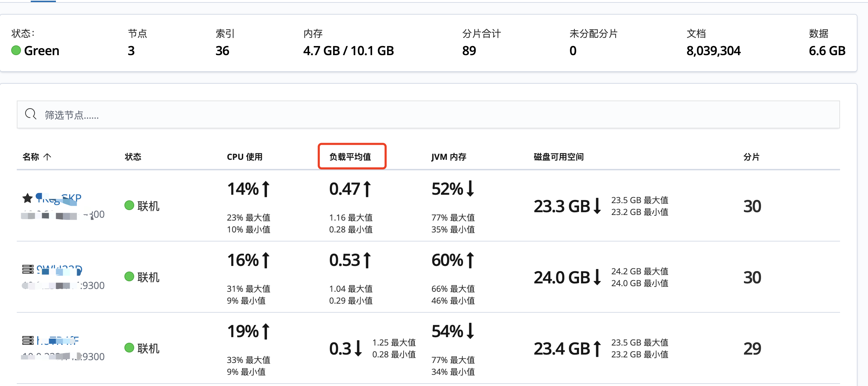Click down arrow next to 52% JVM

tap(470, 189)
